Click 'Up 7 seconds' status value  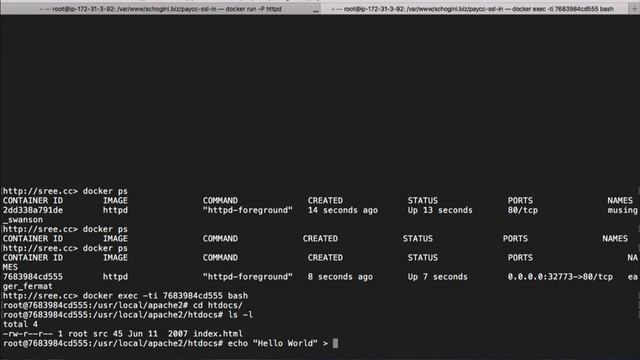click(437, 277)
